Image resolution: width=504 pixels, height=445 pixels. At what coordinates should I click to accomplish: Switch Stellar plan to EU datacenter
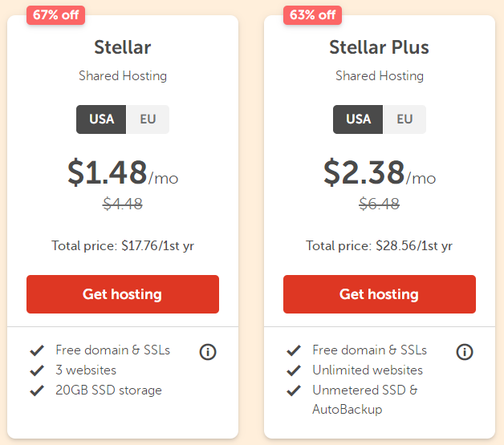[x=148, y=119]
